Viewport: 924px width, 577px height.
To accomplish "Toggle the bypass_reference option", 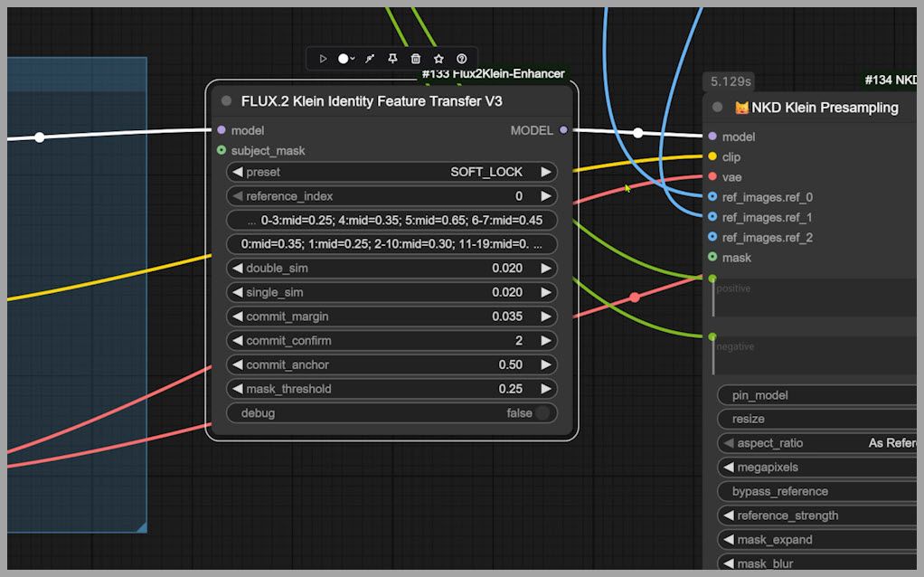I will 816,492.
